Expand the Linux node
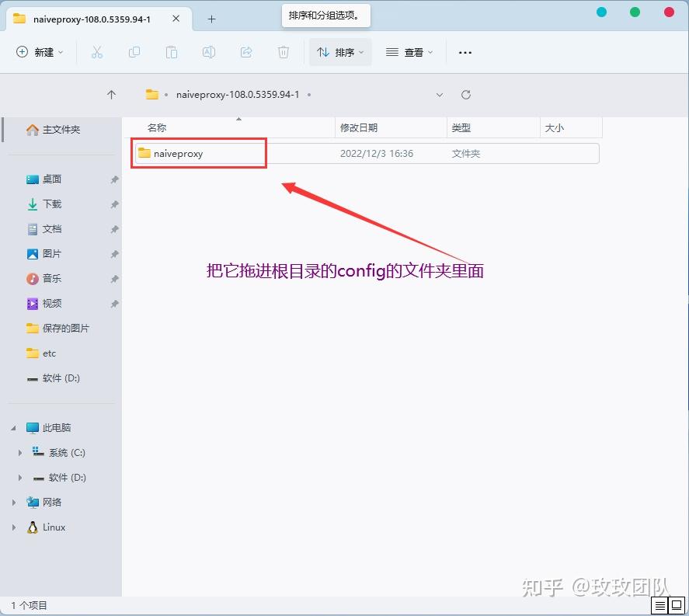The width and height of the screenshot is (689, 616). 14,527
